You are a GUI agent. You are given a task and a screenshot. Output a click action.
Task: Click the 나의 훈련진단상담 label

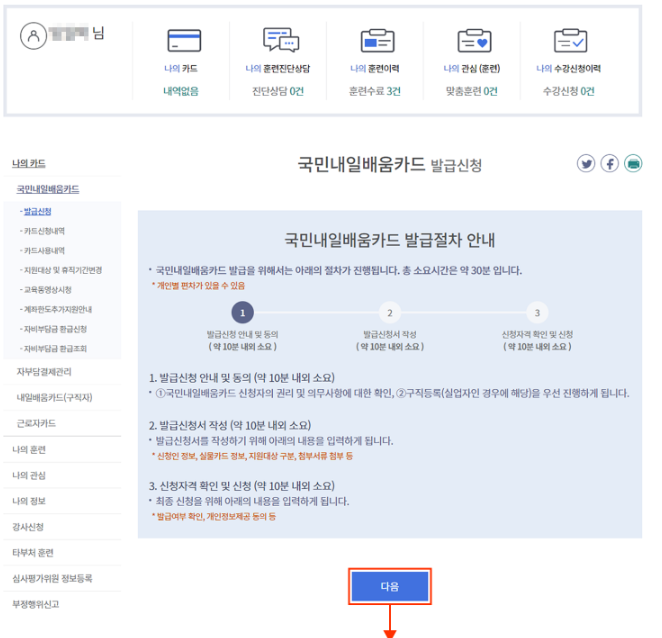click(277, 68)
